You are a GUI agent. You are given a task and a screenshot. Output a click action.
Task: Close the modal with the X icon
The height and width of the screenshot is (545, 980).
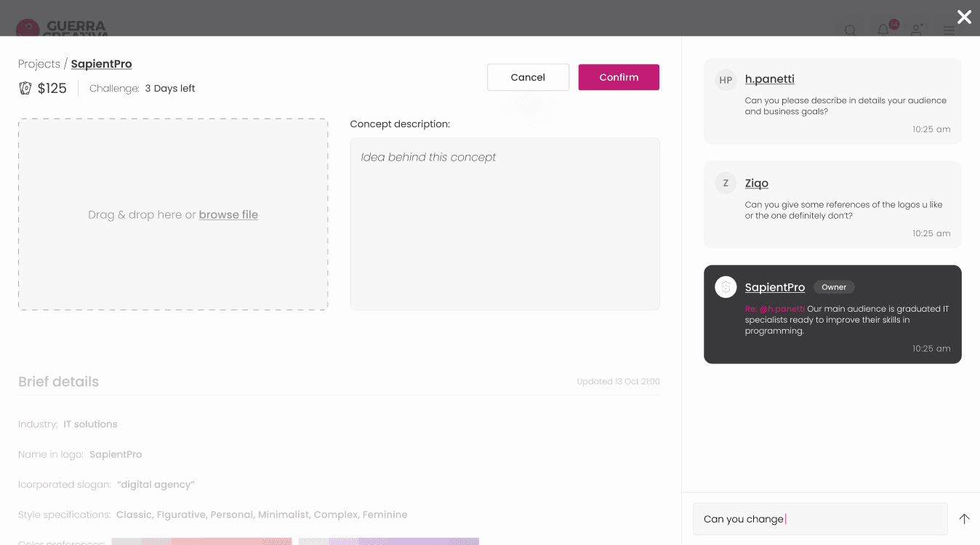tap(964, 17)
